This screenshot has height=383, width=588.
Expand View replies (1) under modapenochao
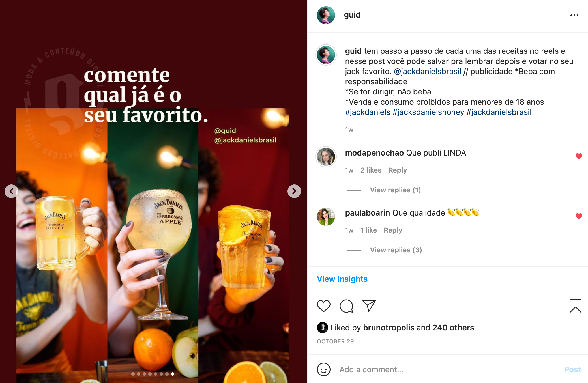395,190
